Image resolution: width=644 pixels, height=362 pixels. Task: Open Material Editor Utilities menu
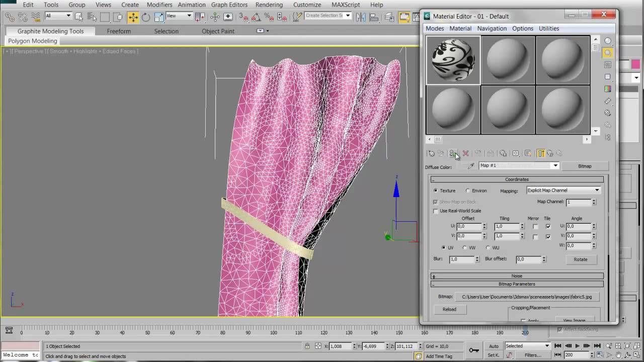[x=549, y=29]
